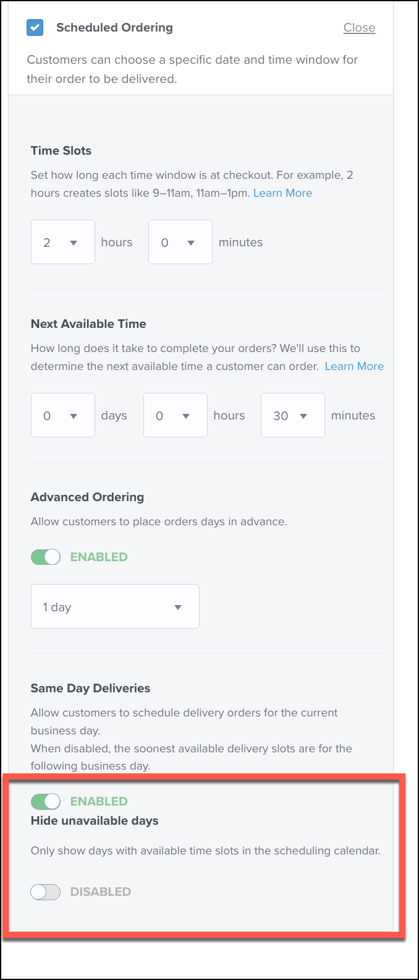Toggle off the Advanced Ordering switch
The width and height of the screenshot is (419, 980).
[46, 557]
